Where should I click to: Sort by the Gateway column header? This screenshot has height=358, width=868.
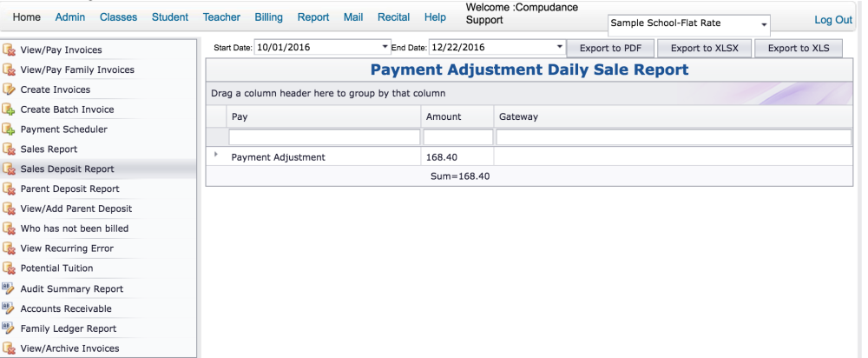674,117
